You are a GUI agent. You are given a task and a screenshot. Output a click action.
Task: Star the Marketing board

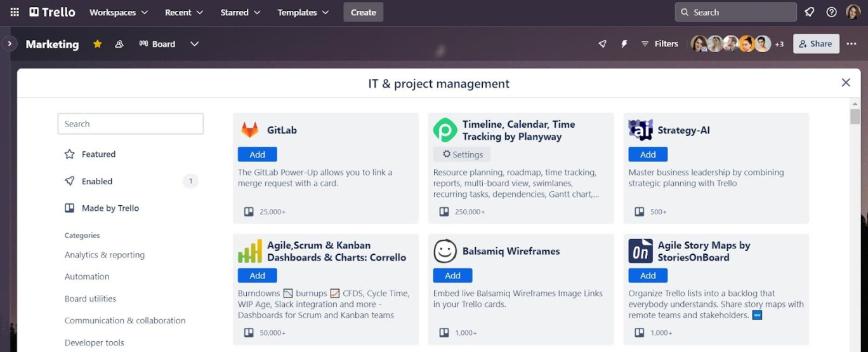[97, 44]
